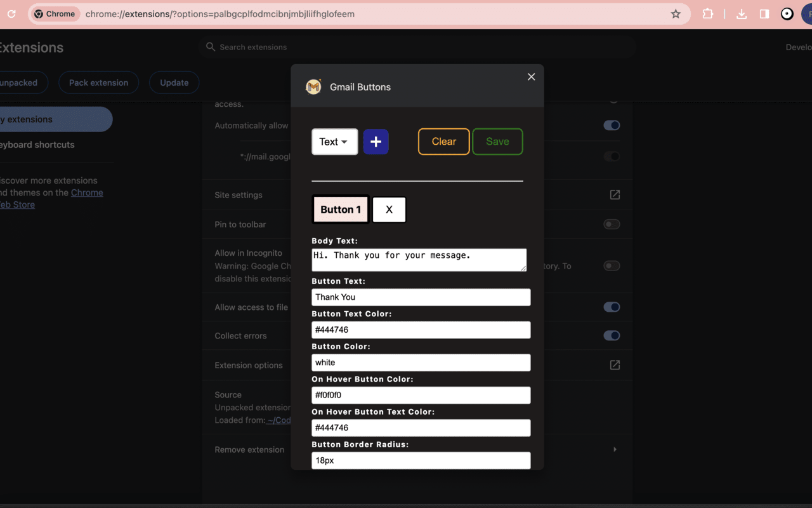The image size is (812, 508).
Task: Toggle Collect errors switch
Action: click(612, 336)
